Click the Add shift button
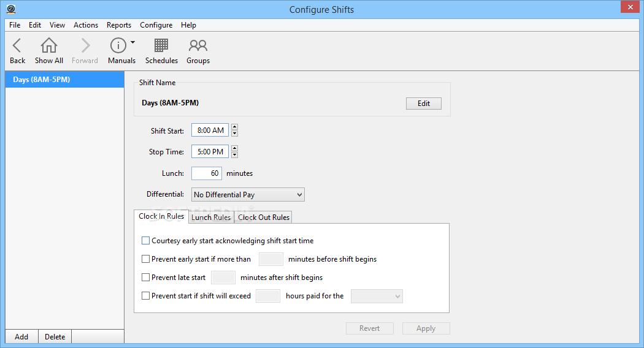The image size is (644, 348). [21, 337]
